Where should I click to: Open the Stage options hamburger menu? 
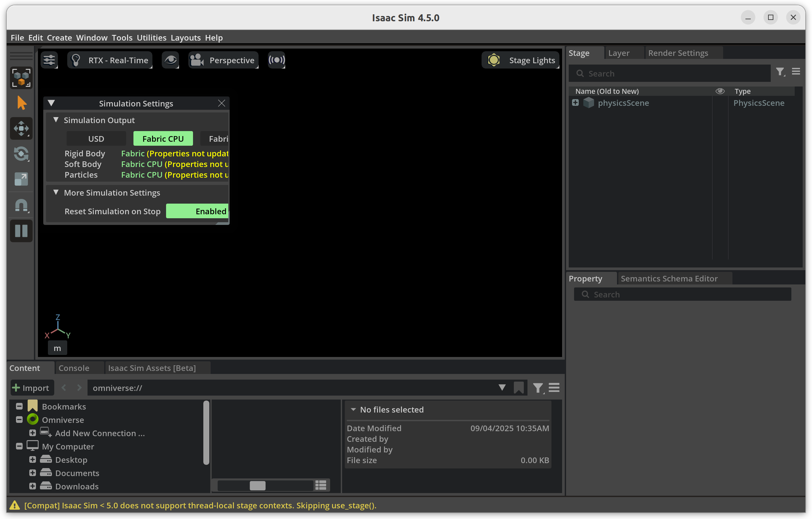796,72
